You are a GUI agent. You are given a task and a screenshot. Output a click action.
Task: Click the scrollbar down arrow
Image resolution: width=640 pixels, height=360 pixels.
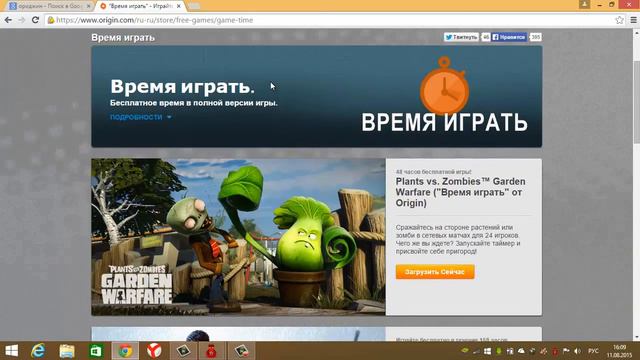(x=636, y=337)
